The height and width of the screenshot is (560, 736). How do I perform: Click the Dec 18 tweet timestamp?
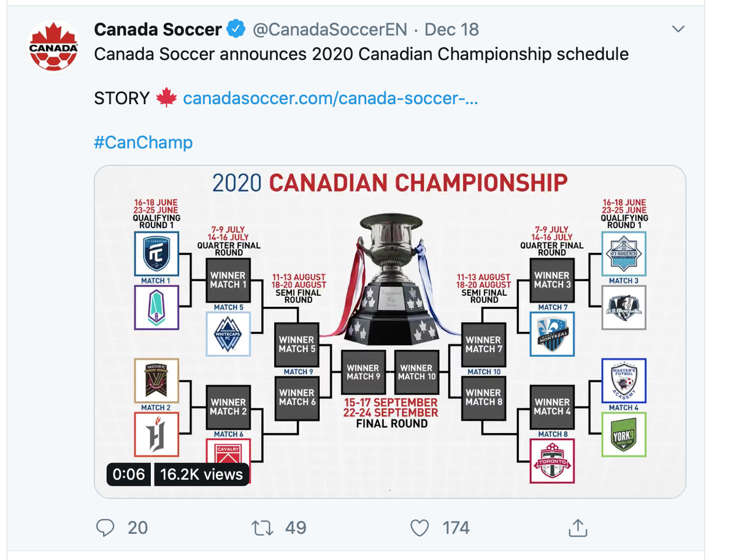451,29
